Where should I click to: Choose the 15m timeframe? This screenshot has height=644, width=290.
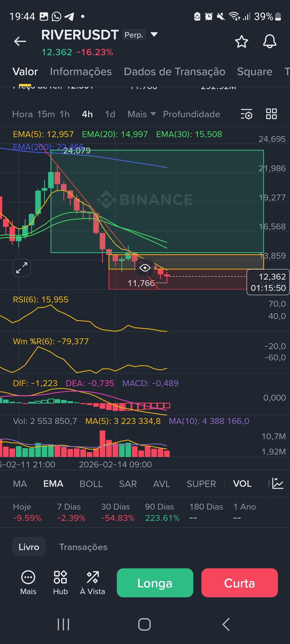click(x=46, y=114)
